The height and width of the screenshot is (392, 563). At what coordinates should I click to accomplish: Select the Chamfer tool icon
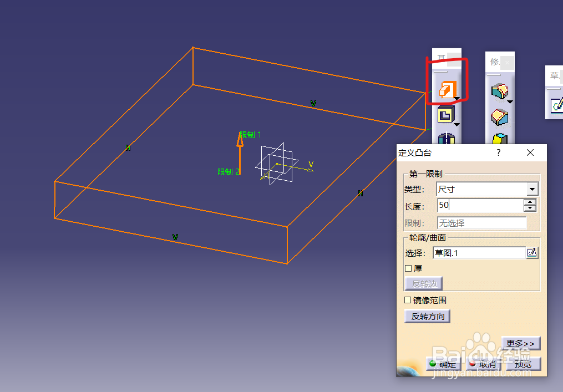tap(500, 116)
